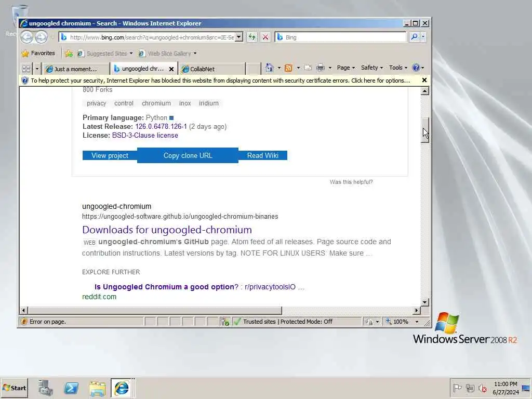Screen dimensions: 532x399
Task: Open Suggested Sites dropdown
Action: pyautogui.click(x=105, y=54)
